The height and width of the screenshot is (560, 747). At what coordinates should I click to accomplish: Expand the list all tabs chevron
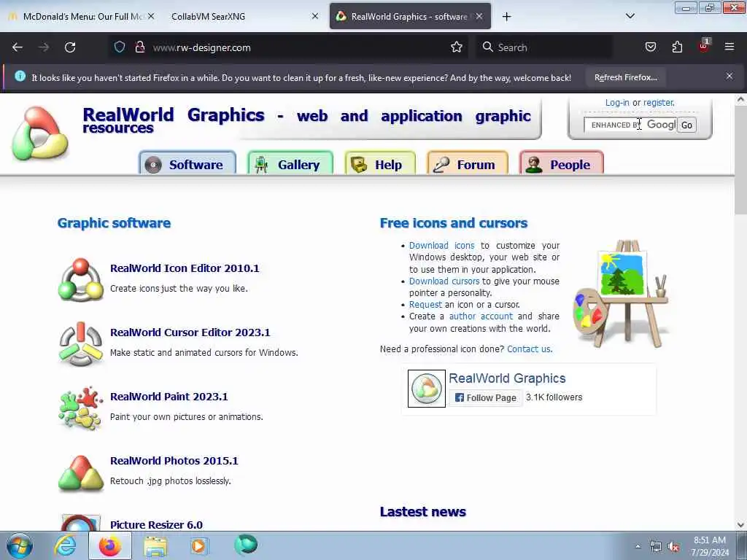point(630,16)
